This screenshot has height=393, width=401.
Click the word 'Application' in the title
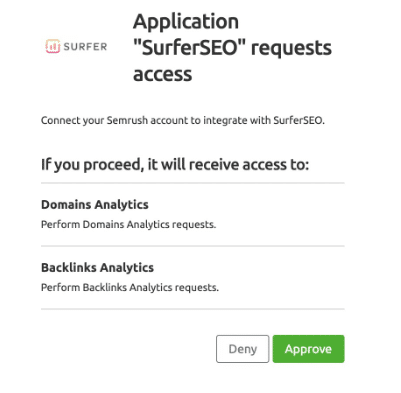pos(186,23)
